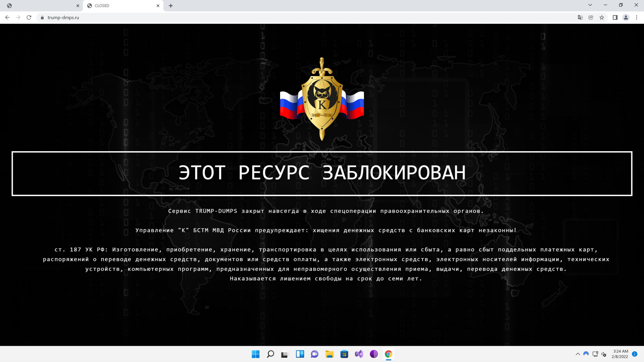Open a new tab with plus button
This screenshot has width=644, height=362.
click(x=171, y=6)
